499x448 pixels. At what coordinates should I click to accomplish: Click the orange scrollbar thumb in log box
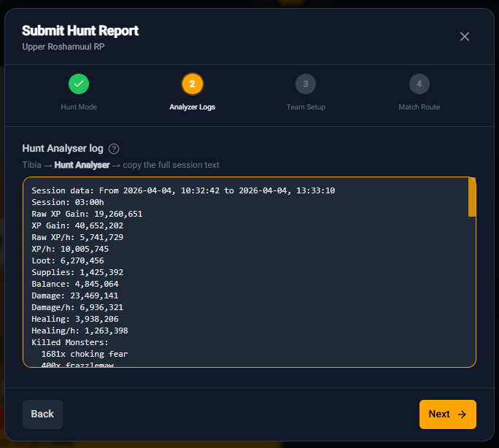(x=472, y=197)
